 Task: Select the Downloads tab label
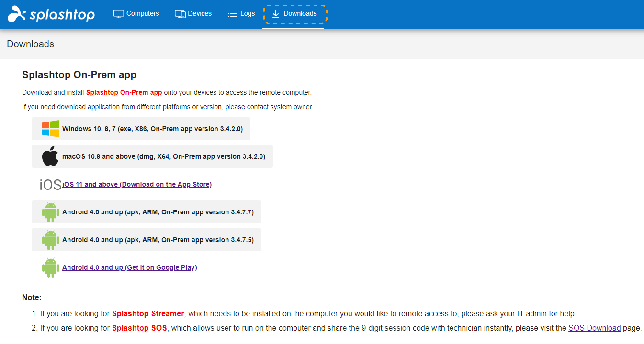(x=300, y=14)
